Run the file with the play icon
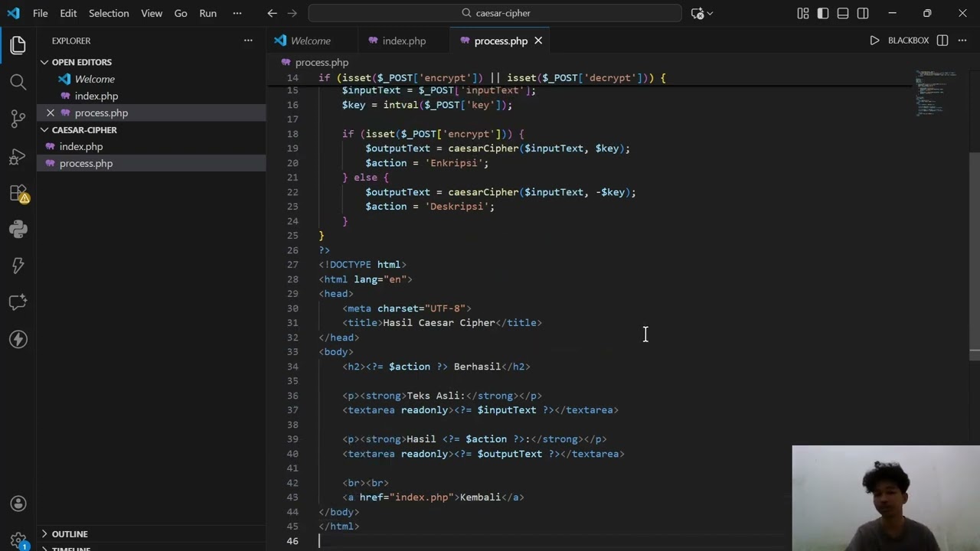This screenshot has width=980, height=551. [874, 41]
